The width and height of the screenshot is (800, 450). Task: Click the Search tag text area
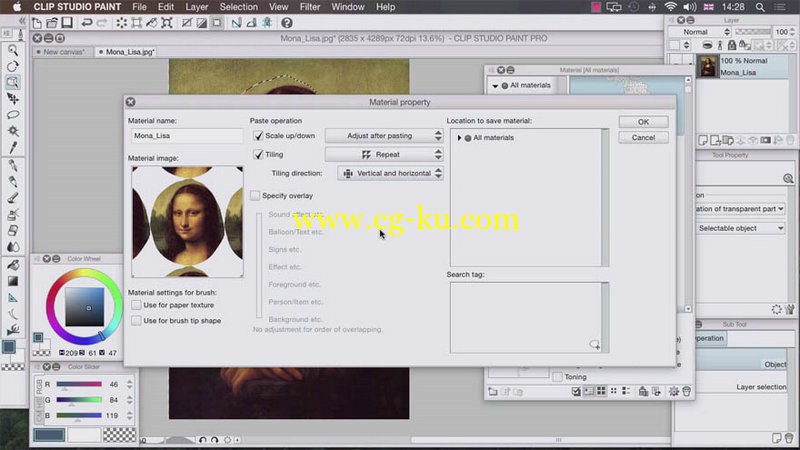(x=526, y=317)
